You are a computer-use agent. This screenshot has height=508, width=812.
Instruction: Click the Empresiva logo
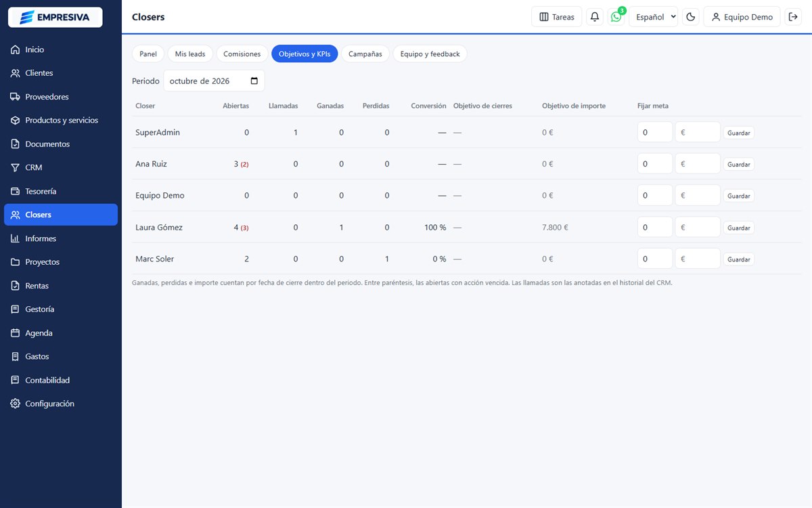click(55, 17)
